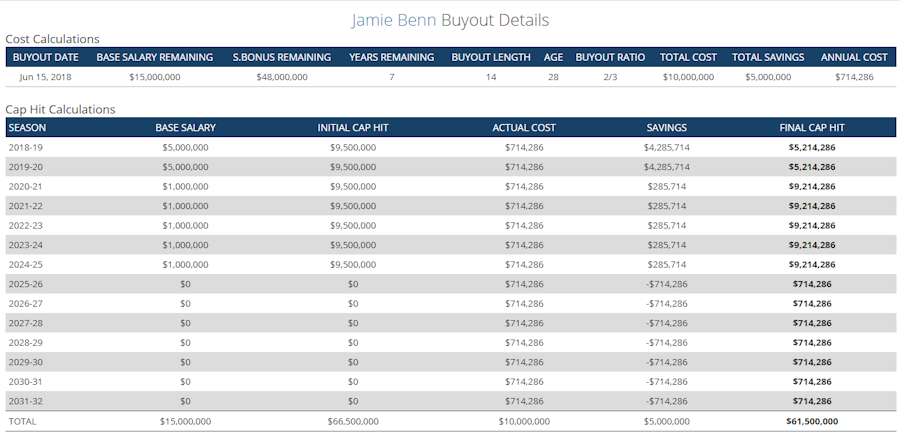Click the TOTAL row label
Viewport: 900px width, 435px height.
[22, 421]
